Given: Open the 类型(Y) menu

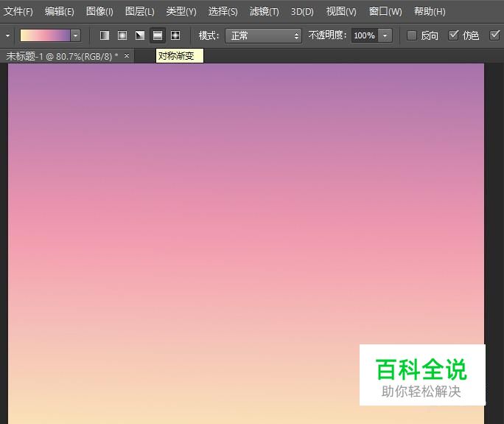Looking at the screenshot, I should click(x=181, y=12).
